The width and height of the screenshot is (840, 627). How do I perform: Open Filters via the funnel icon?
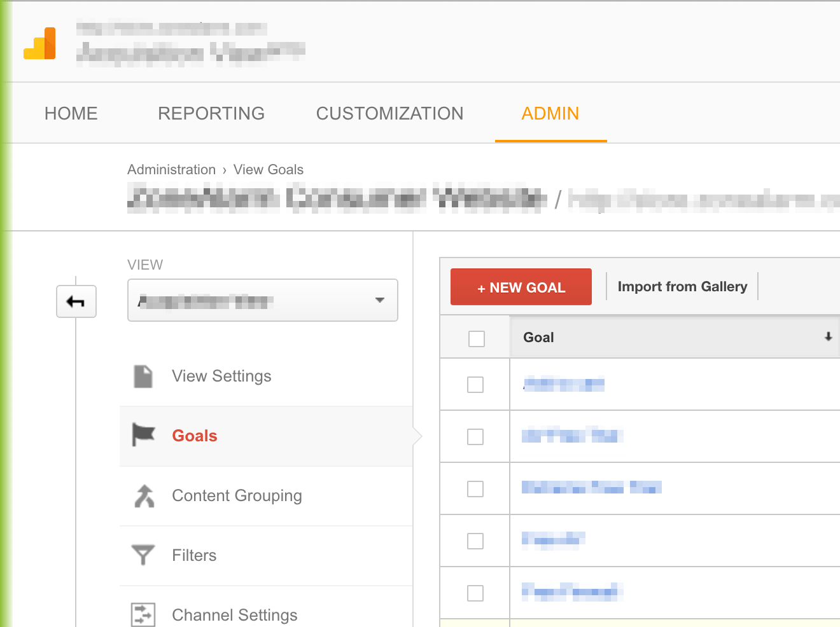(144, 555)
